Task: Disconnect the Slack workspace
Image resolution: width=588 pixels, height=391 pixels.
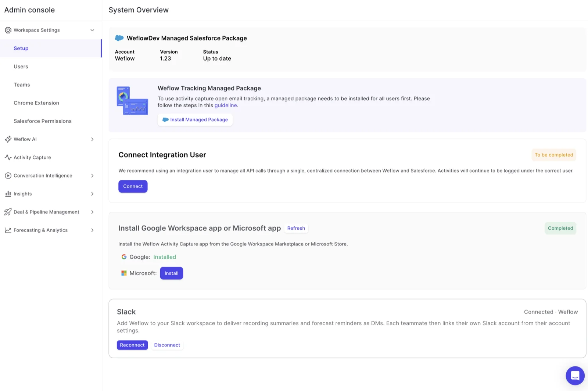Action: point(167,345)
